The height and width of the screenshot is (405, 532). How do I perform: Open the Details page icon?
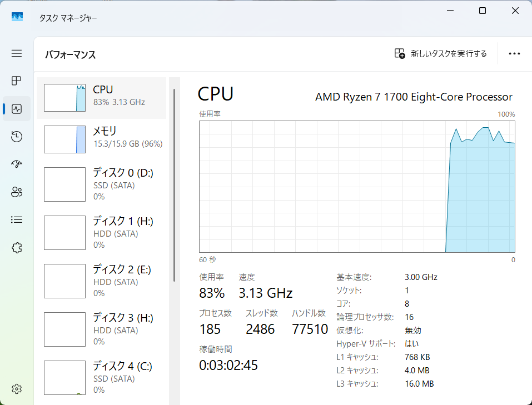click(x=17, y=220)
